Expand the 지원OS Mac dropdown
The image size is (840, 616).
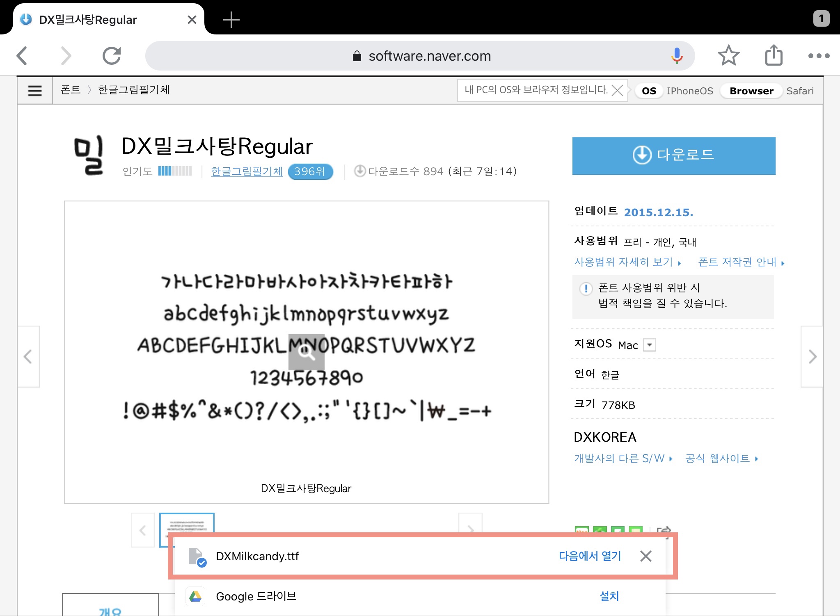click(649, 345)
